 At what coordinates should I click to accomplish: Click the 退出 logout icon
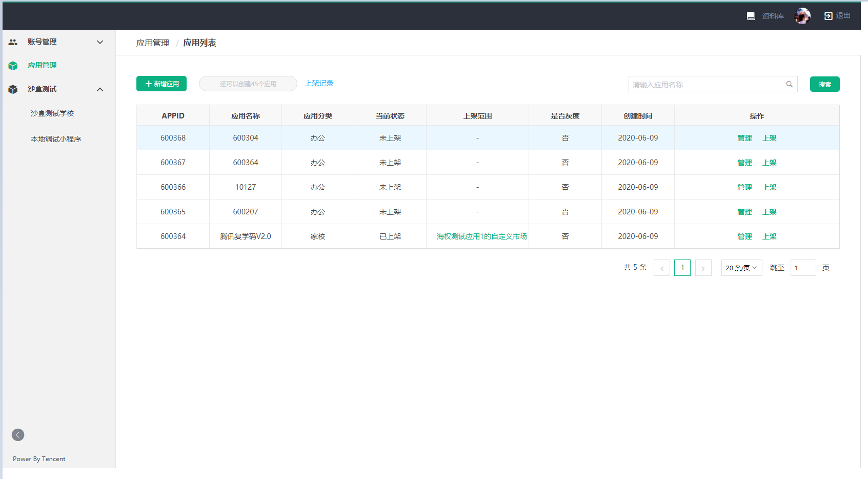point(828,16)
